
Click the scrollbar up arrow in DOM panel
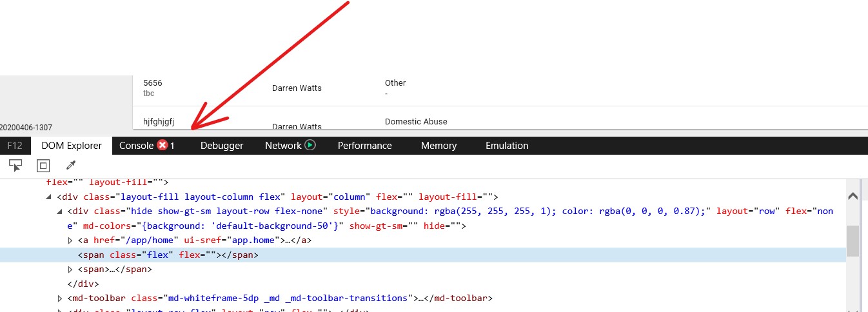853,196
